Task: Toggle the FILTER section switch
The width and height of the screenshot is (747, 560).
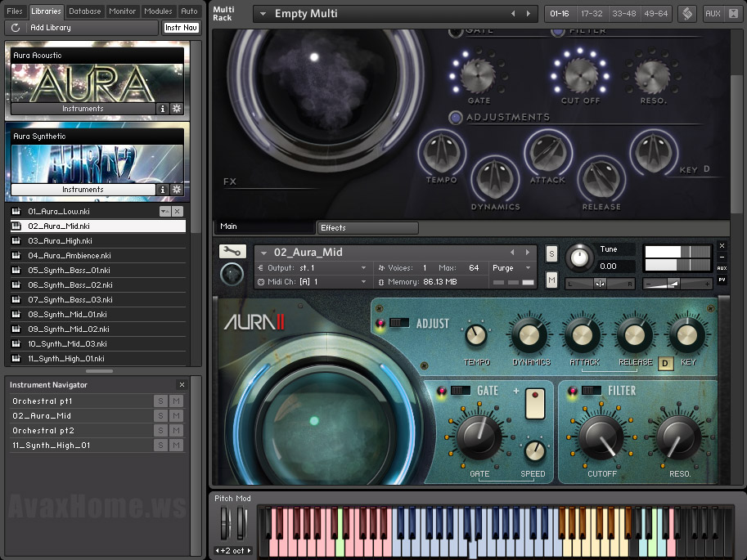Action: point(592,391)
